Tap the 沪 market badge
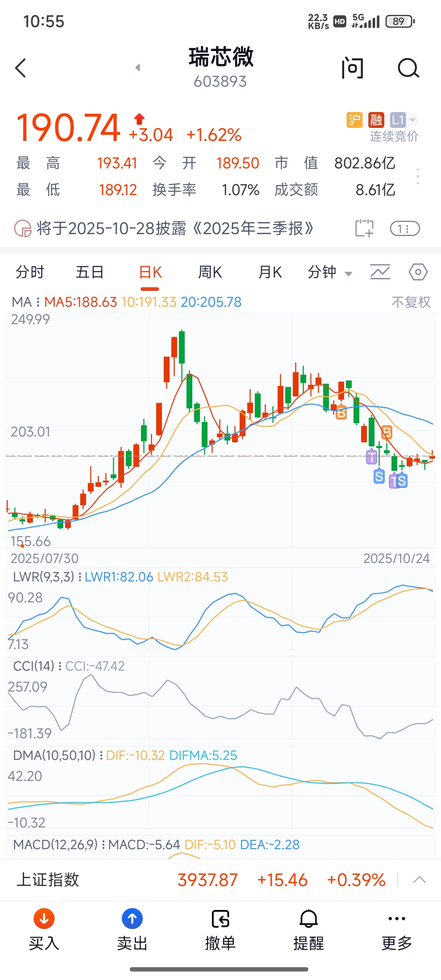The width and height of the screenshot is (441, 980). coord(354,120)
